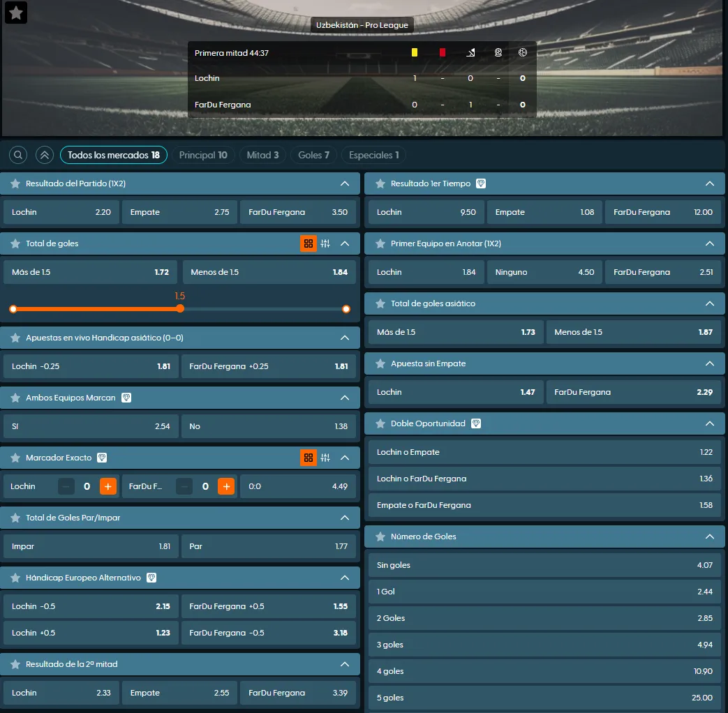Open the market search magnifier icon
The image size is (728, 713).
click(18, 155)
